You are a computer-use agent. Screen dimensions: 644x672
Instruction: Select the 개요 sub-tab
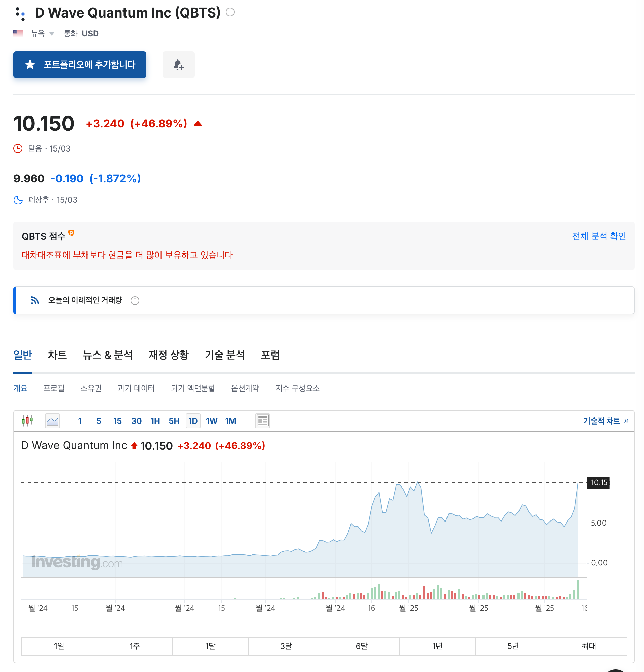(20, 388)
